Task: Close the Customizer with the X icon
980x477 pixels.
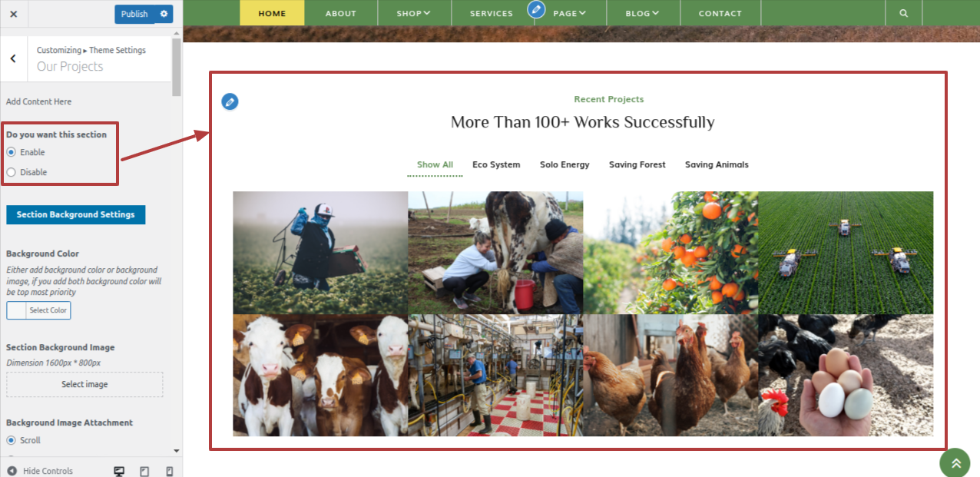Action: (x=13, y=14)
